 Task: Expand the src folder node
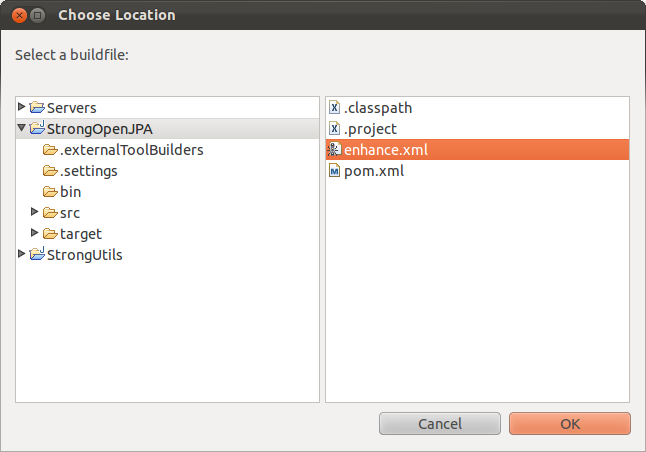click(35, 212)
